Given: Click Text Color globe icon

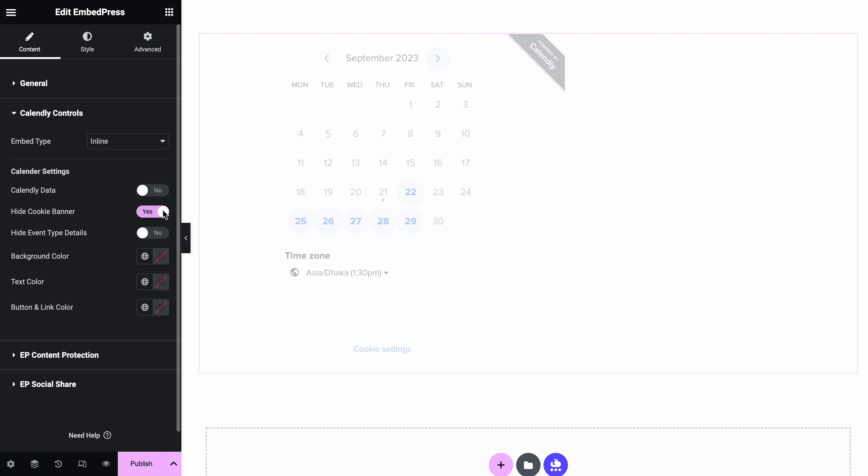Looking at the screenshot, I should [144, 281].
